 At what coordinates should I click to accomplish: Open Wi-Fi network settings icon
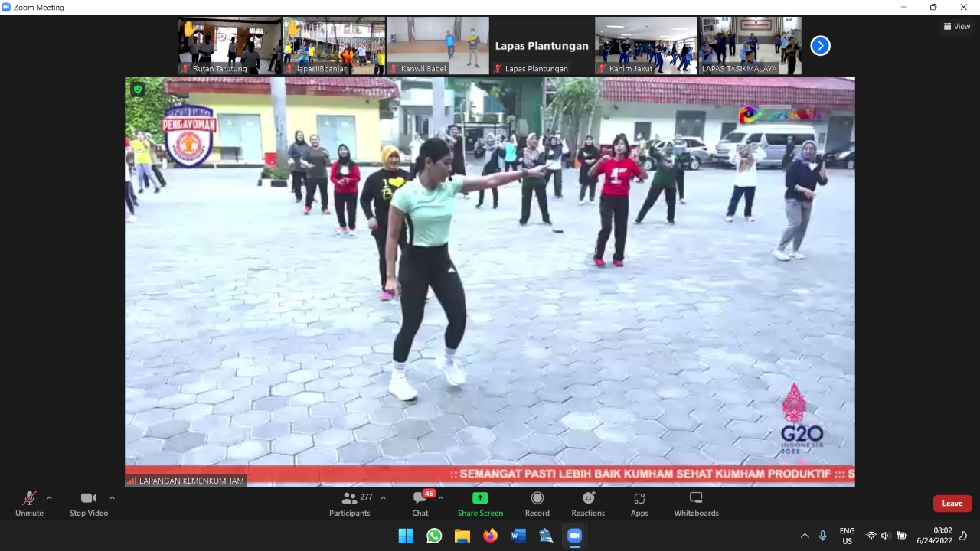point(871,536)
